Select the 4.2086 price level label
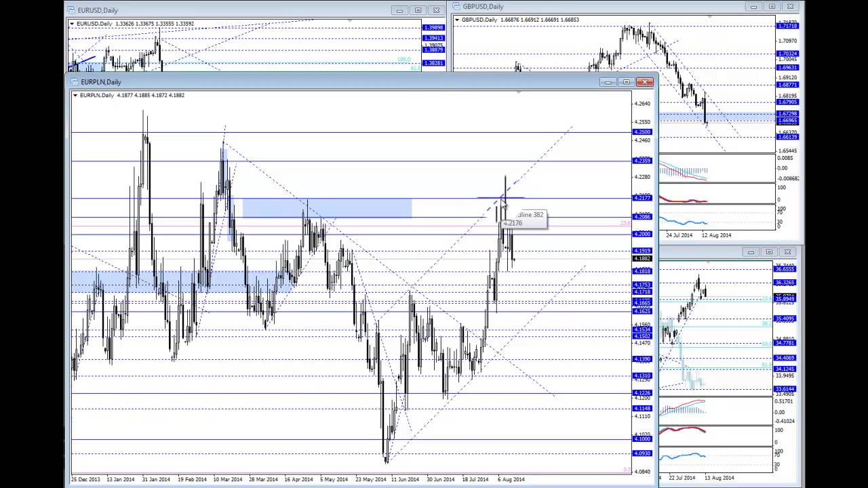868x488 pixels. coord(642,216)
